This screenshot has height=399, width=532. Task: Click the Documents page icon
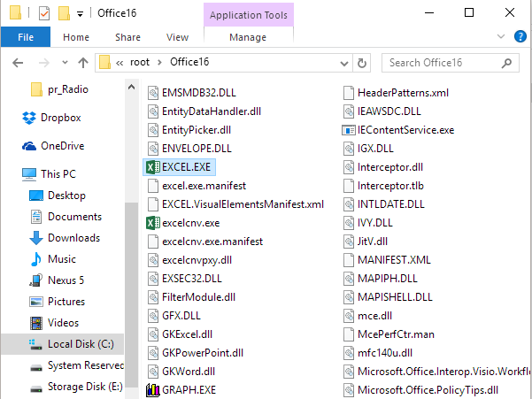[36, 217]
